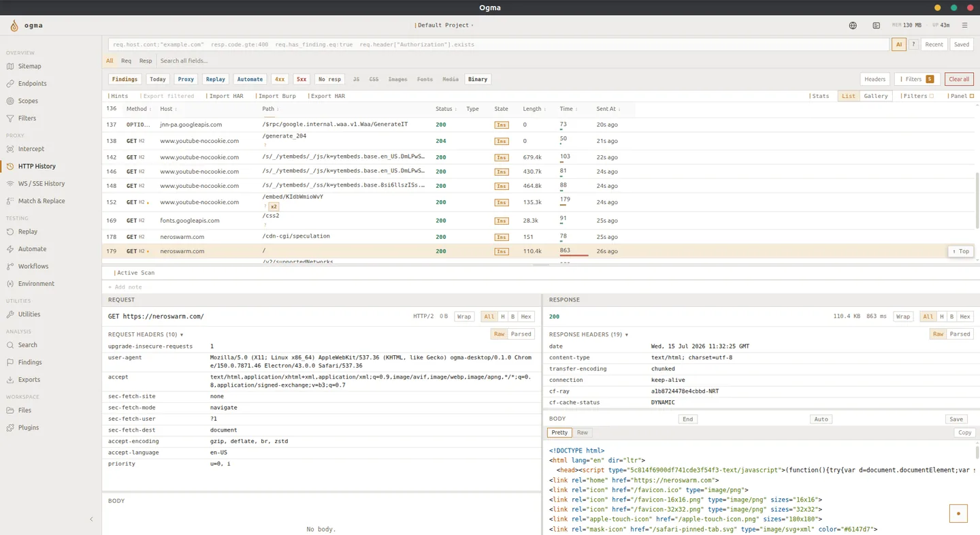Collapse the Response Headers (19) section
This screenshot has width=980, height=535.
click(589, 334)
